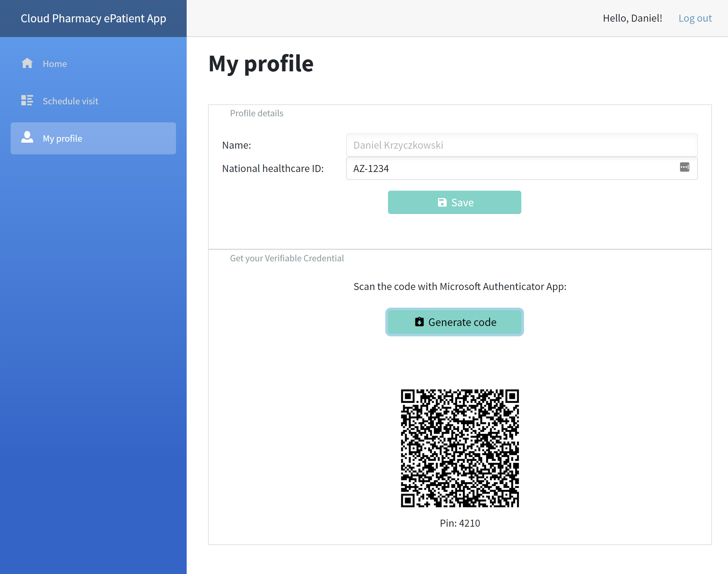The width and height of the screenshot is (728, 574).
Task: Click the Home house icon in sidebar
Action: [27, 64]
